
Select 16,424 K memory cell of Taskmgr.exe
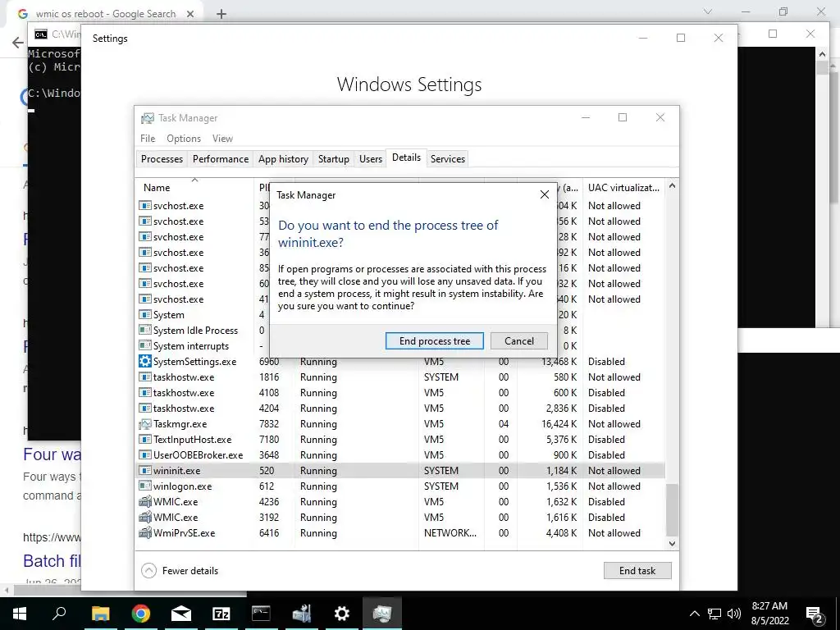559,424
